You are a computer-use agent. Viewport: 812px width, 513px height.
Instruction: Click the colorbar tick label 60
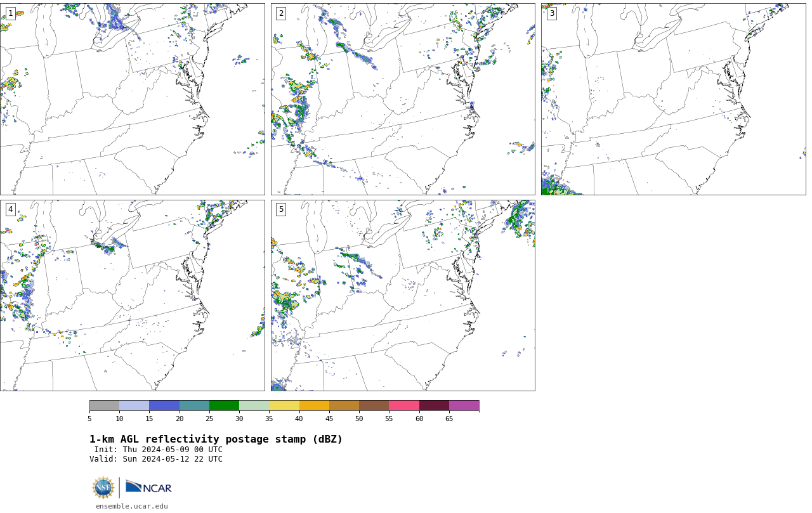(419, 419)
